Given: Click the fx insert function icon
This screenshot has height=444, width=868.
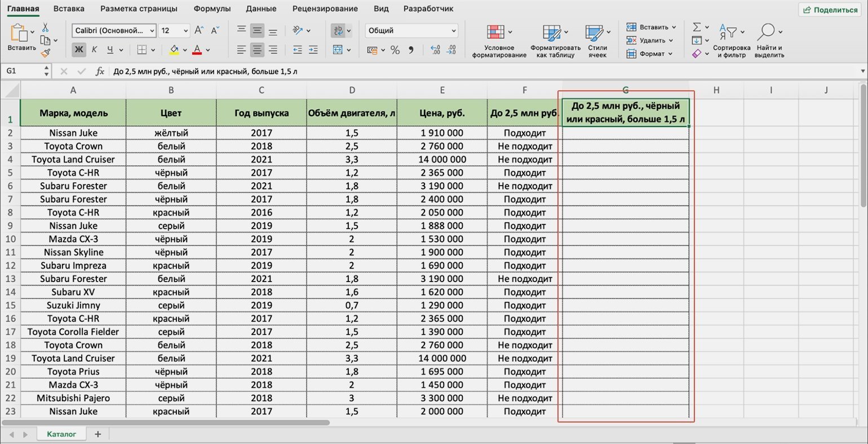Looking at the screenshot, I should click(100, 72).
